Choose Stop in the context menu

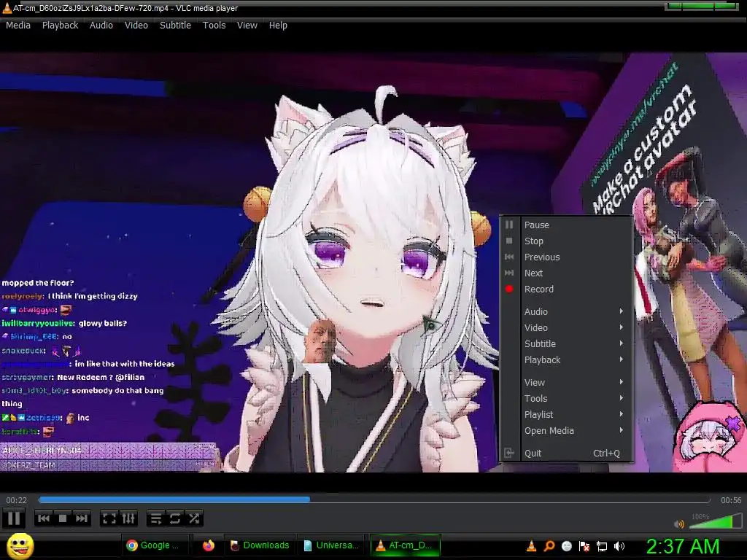coord(566,241)
